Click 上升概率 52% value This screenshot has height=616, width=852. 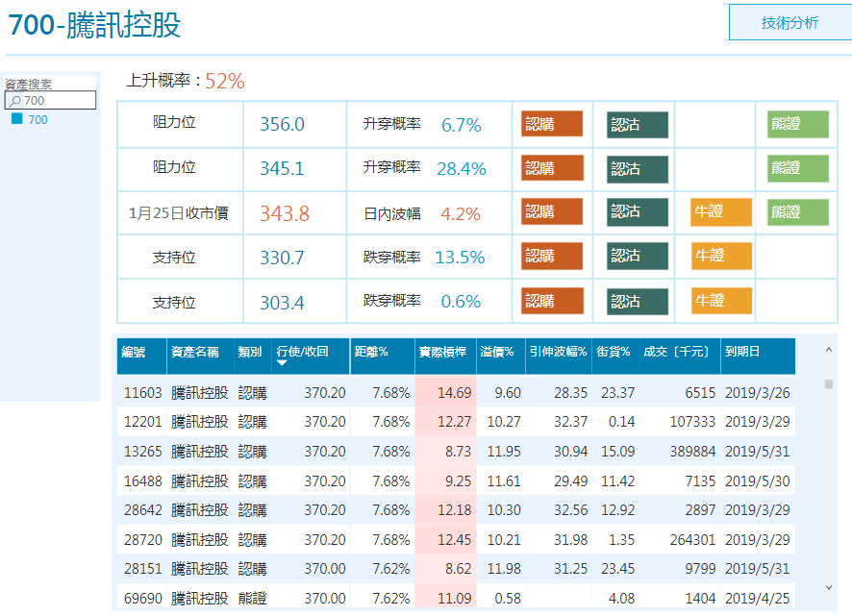224,82
